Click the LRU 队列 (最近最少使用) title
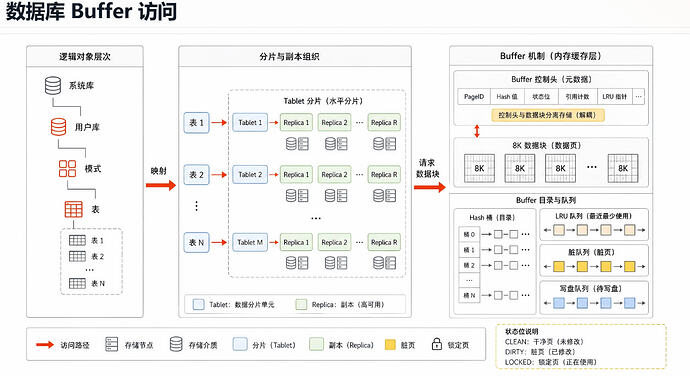690x376 pixels. pyautogui.click(x=594, y=216)
